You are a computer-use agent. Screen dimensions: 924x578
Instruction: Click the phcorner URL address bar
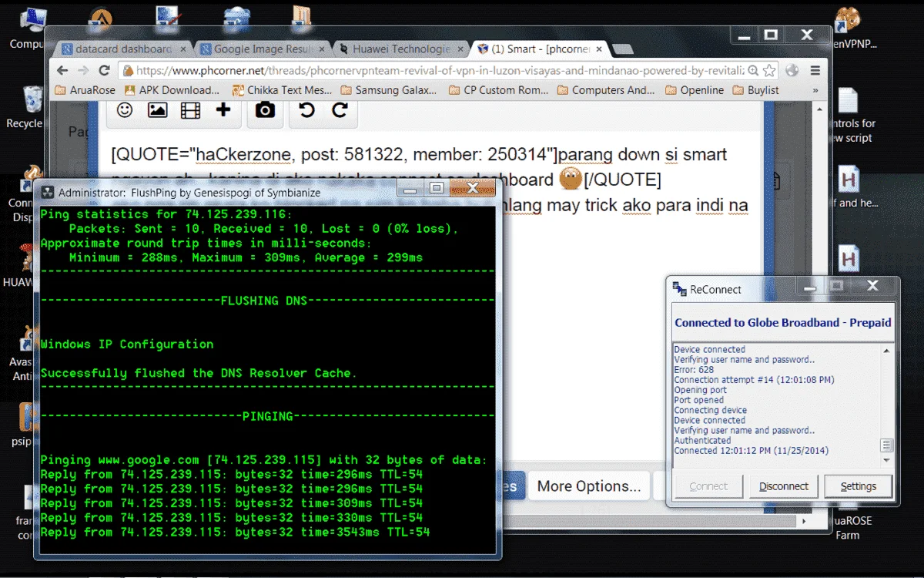(x=439, y=70)
